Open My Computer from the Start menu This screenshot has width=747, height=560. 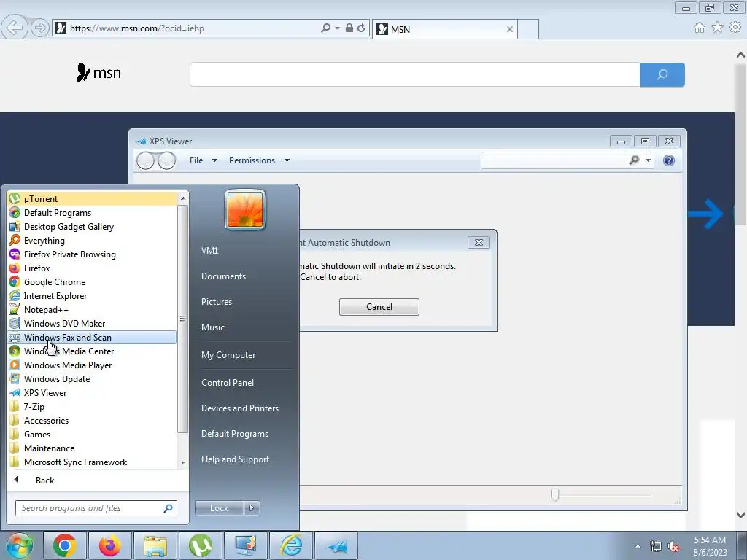click(228, 355)
